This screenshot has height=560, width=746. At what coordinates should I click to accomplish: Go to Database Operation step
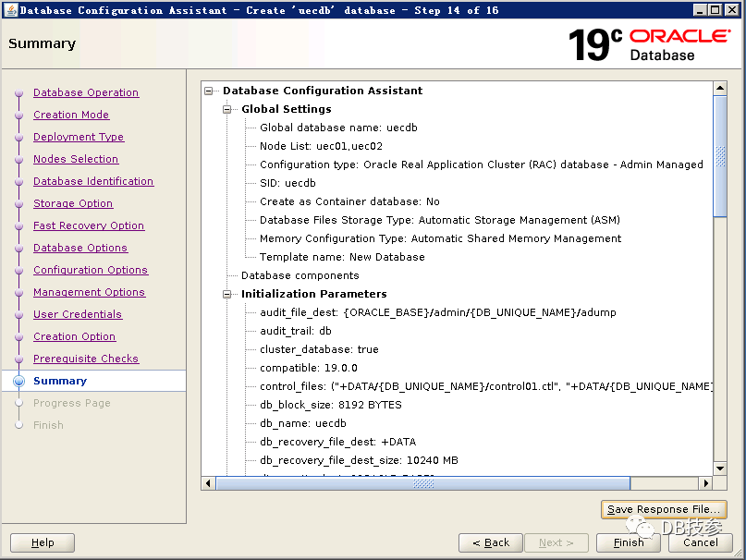coord(86,92)
